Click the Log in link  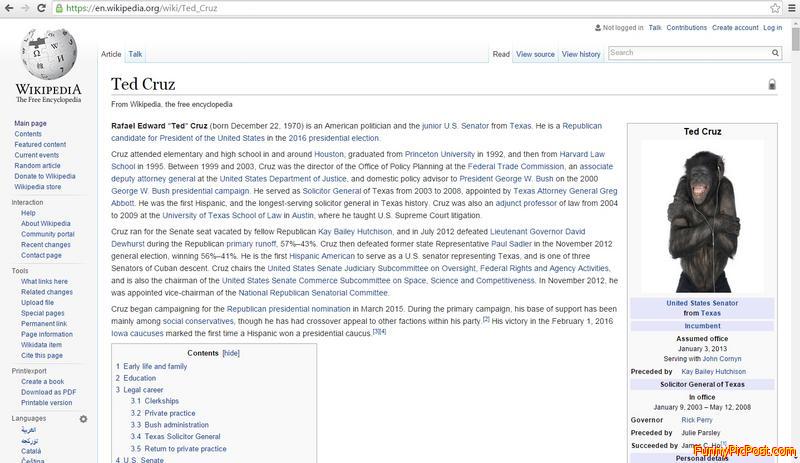(773, 28)
